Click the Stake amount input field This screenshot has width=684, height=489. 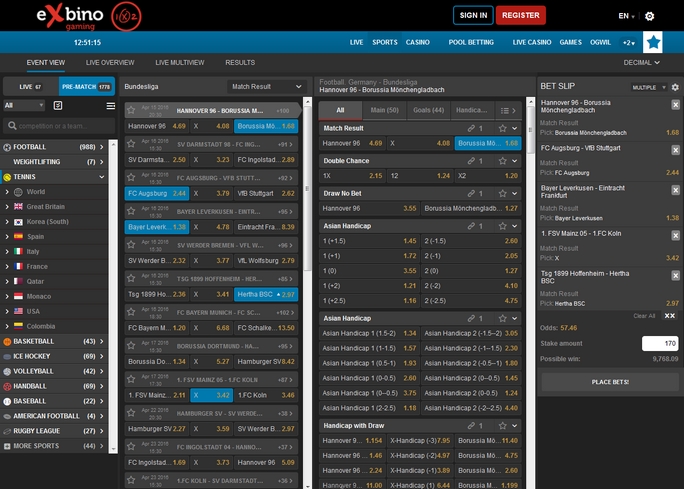click(x=660, y=344)
